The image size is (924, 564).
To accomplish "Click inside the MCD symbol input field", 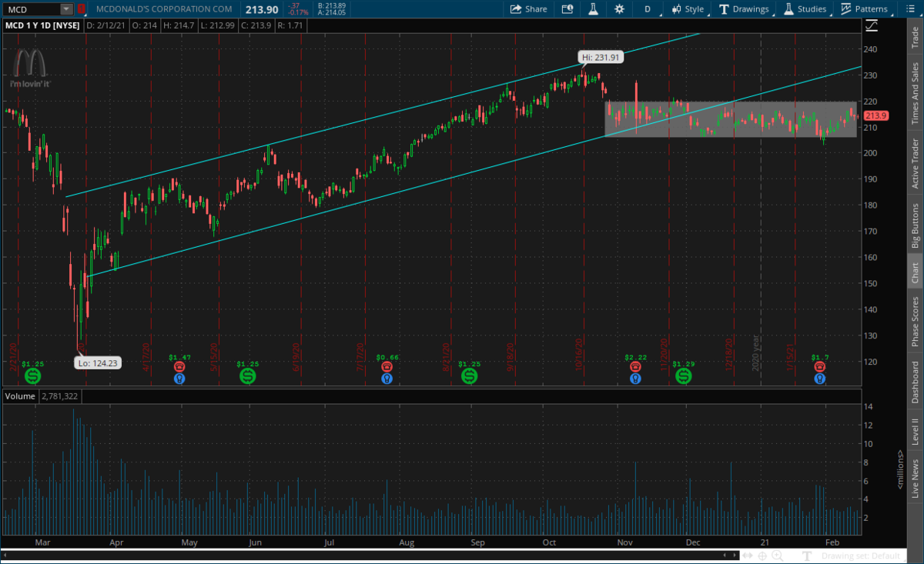I will click(31, 9).
